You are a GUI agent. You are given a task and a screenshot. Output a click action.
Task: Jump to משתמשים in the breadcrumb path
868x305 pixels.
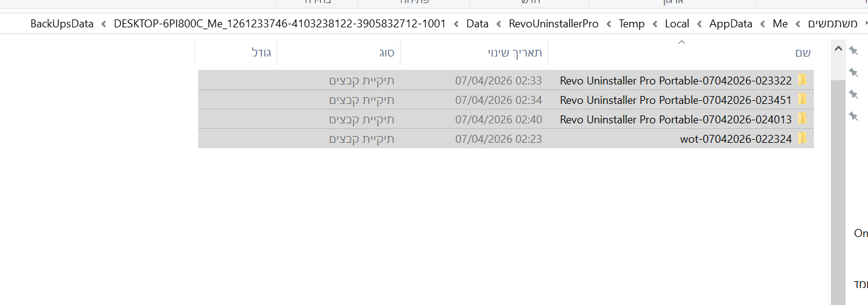833,24
